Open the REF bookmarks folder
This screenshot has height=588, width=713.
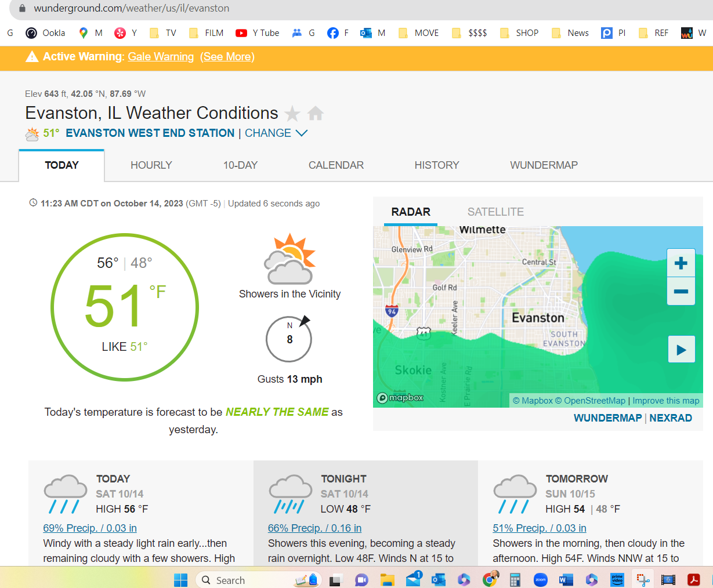[653, 33]
